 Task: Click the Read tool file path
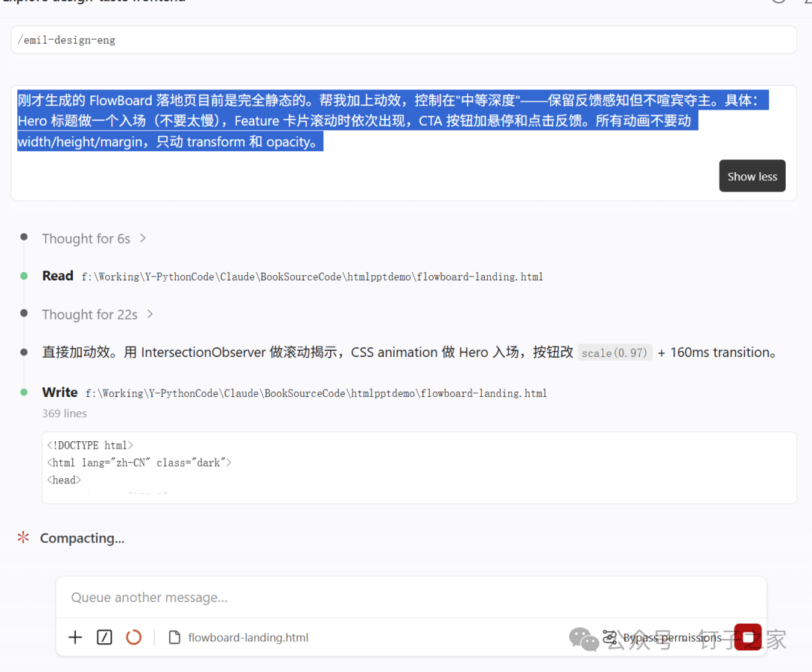tap(312, 277)
